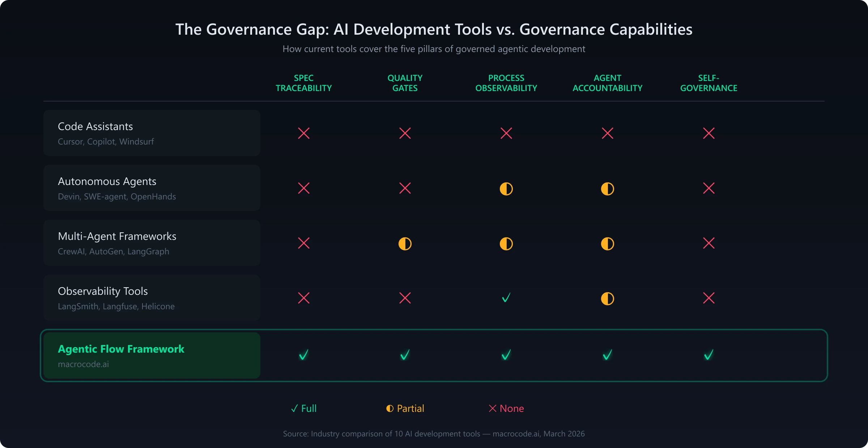Click Autonomous Agents Agent Accountability partial icon
The image size is (868, 448).
coord(608,189)
